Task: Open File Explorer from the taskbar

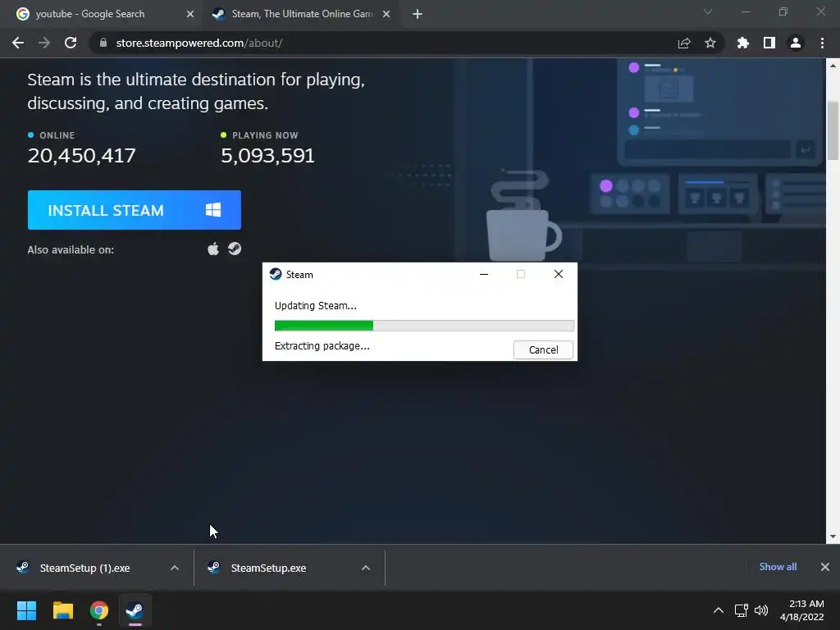Action: coord(62,610)
